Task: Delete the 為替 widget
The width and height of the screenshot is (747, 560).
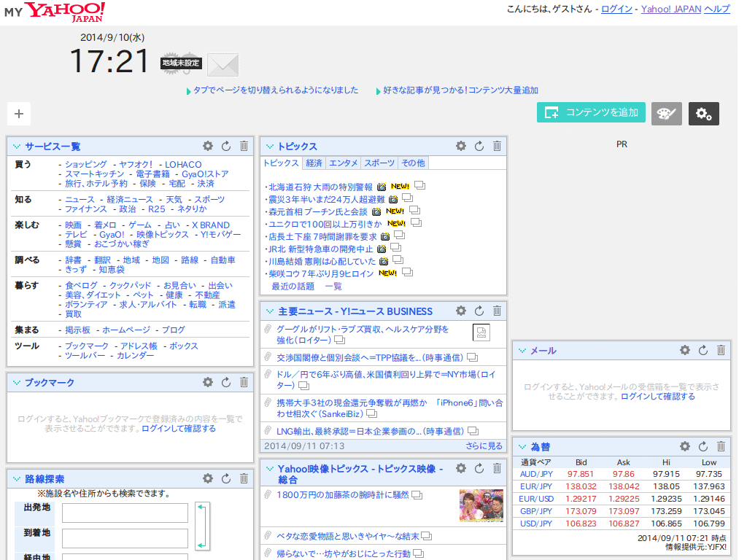Action: [x=721, y=447]
